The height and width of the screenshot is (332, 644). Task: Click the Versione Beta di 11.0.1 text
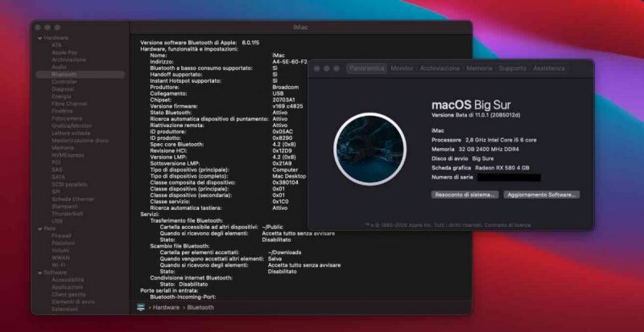click(x=476, y=115)
